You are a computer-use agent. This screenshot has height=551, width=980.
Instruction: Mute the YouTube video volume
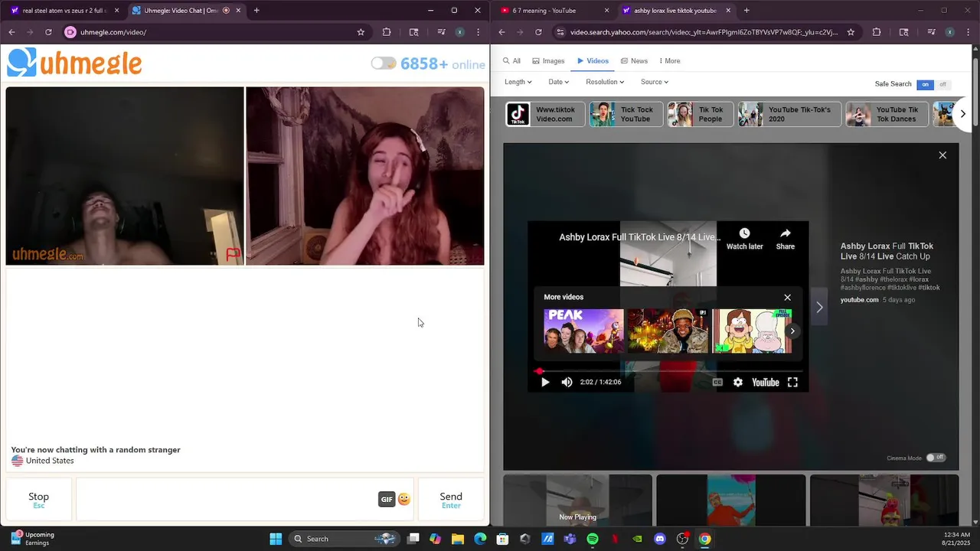click(x=567, y=382)
